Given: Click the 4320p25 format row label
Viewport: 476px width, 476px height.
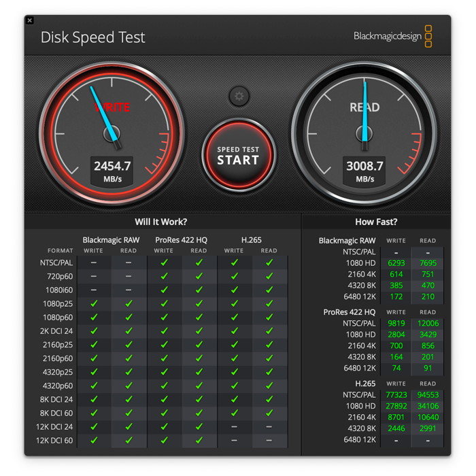Looking at the screenshot, I should click(x=58, y=372).
